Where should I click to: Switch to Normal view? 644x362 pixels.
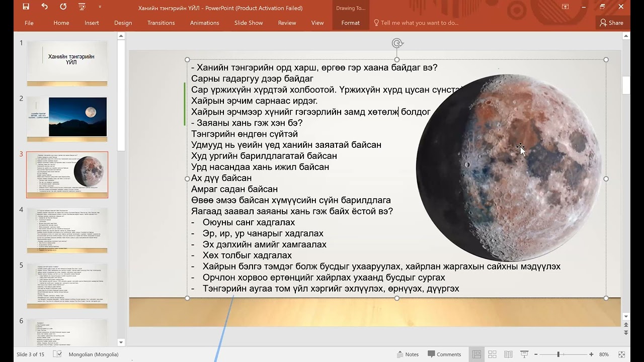tap(476, 354)
